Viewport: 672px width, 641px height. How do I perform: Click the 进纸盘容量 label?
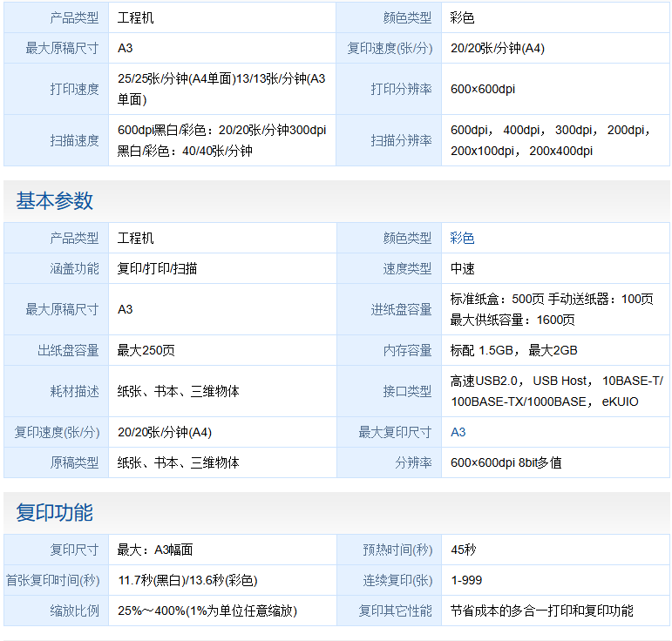(401, 309)
